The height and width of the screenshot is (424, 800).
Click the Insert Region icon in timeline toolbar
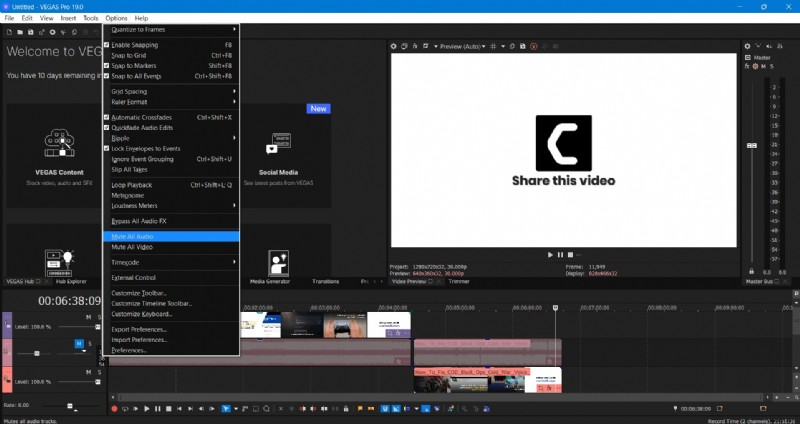(371, 409)
